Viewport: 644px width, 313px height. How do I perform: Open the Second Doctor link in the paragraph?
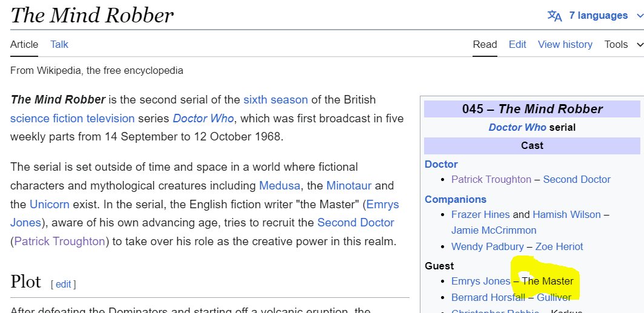[356, 223]
